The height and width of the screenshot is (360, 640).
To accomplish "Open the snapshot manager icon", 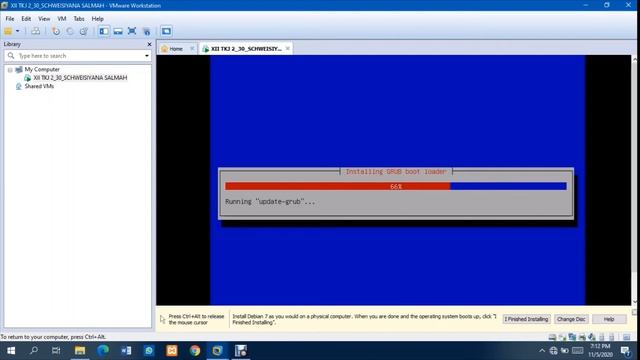I will click(84, 31).
